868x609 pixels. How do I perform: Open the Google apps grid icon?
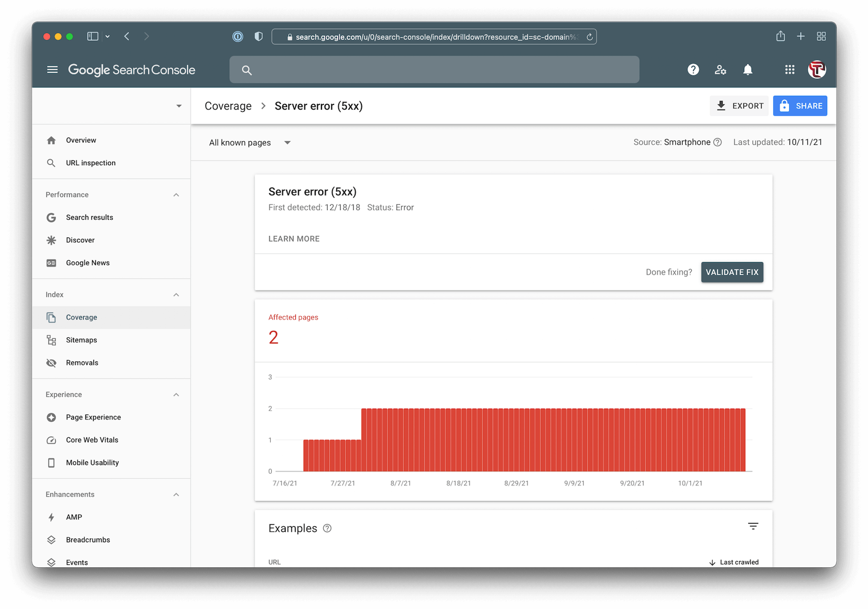point(789,70)
